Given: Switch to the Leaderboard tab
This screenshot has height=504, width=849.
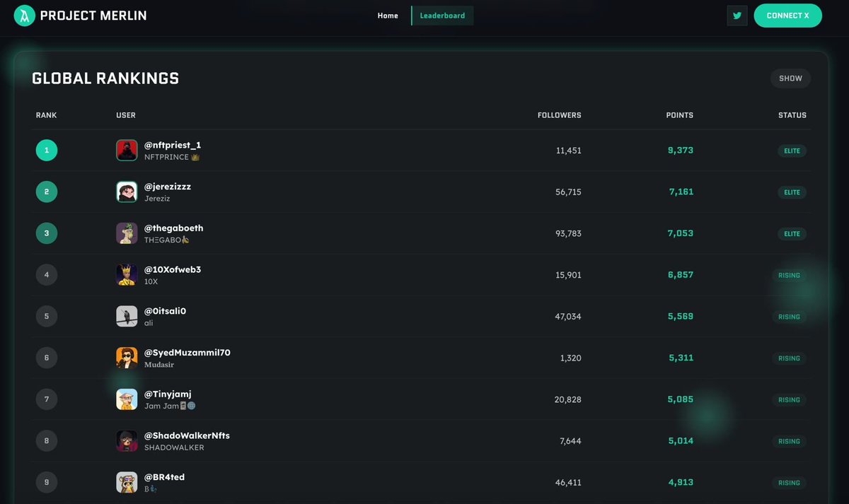Looking at the screenshot, I should [x=442, y=16].
